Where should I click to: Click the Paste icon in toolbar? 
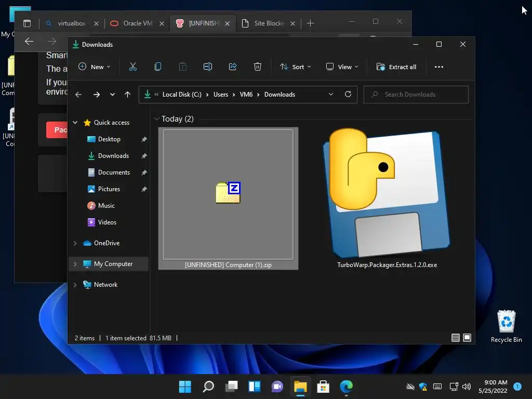click(182, 67)
